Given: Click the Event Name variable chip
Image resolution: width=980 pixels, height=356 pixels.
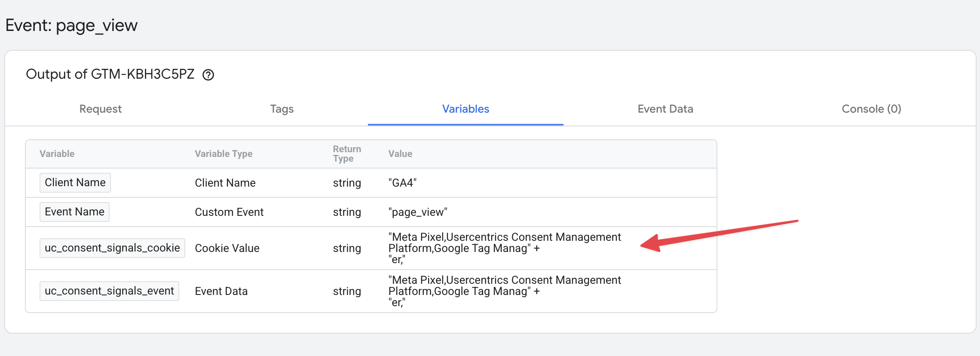Looking at the screenshot, I should pos(74,212).
